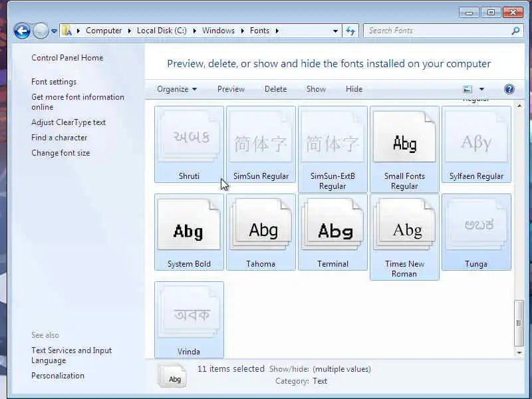Image resolution: width=532 pixels, height=399 pixels.
Task: Click the scrollbar down arrow
Action: (x=519, y=352)
